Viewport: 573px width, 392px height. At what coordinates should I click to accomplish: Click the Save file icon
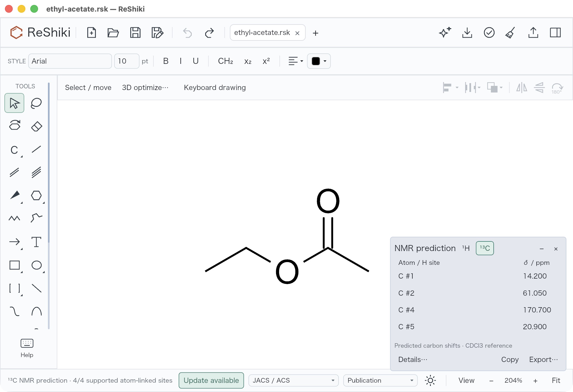point(135,33)
